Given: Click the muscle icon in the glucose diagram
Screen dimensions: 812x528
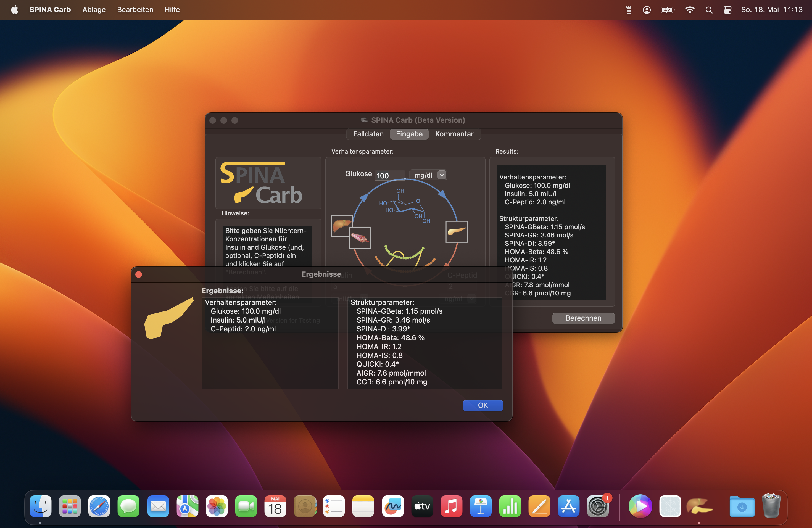Looking at the screenshot, I should click(x=360, y=238).
